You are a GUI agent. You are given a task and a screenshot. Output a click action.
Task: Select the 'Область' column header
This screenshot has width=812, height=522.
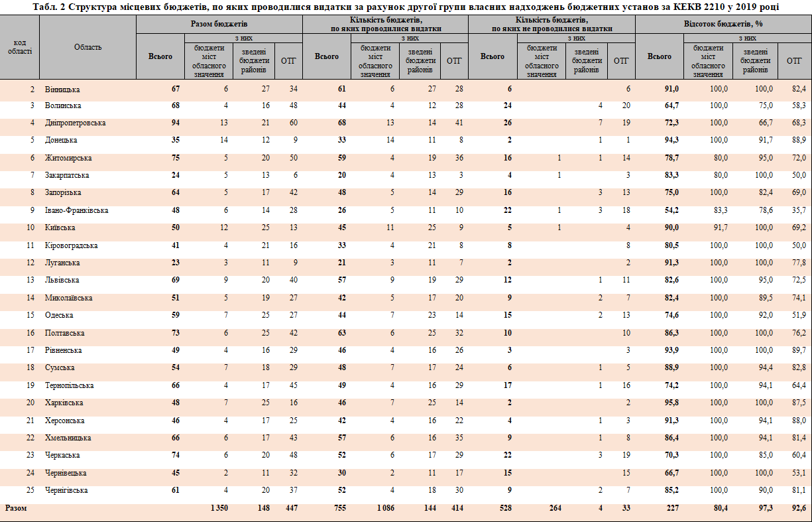[x=87, y=47]
